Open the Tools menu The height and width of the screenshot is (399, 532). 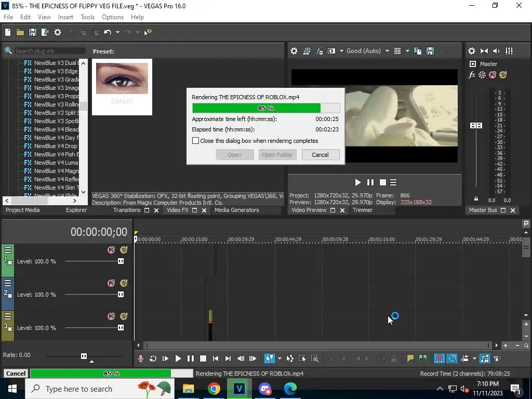coord(87,17)
